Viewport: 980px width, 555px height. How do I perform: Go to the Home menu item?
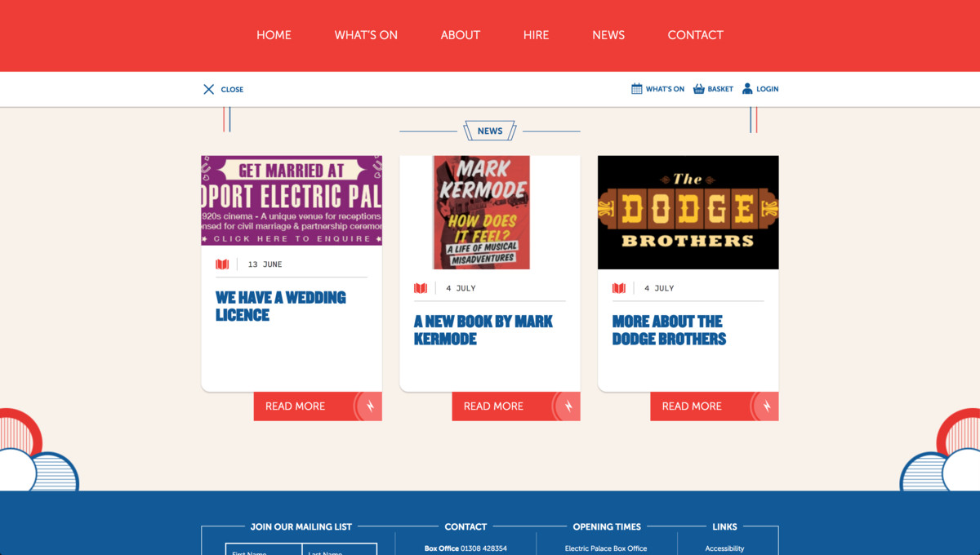[274, 35]
